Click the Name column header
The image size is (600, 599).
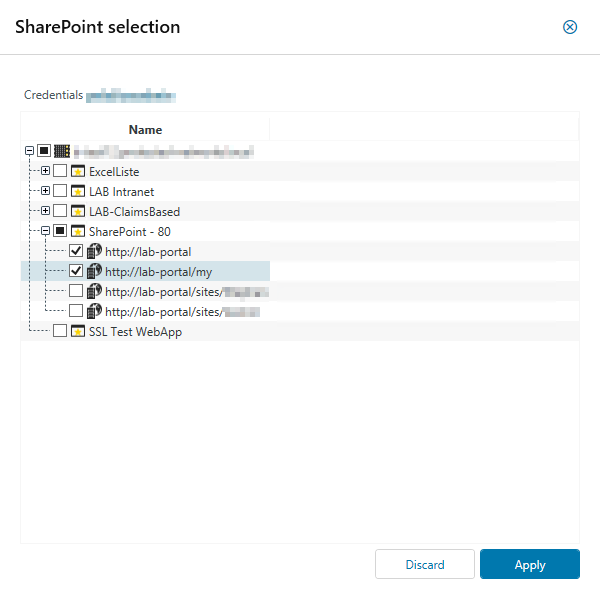145,130
